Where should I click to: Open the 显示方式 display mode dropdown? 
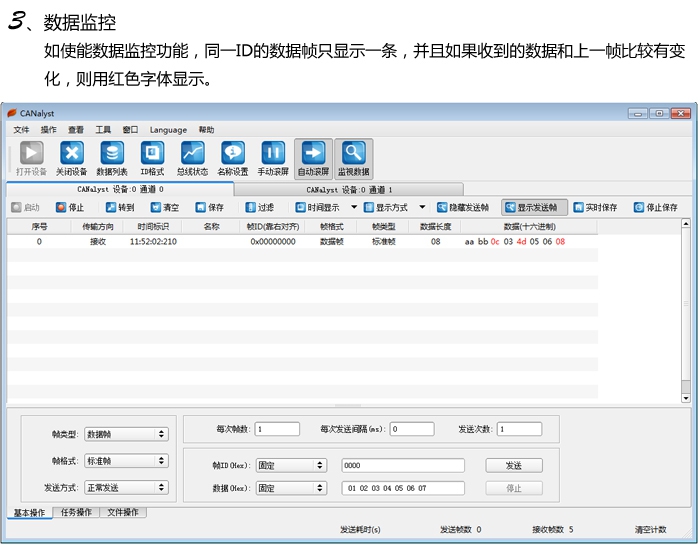click(x=384, y=208)
